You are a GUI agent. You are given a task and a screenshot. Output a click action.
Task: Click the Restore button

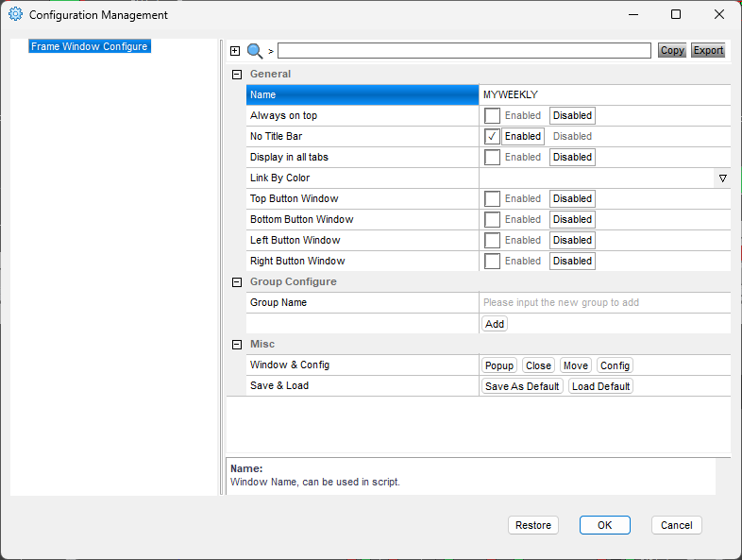(533, 525)
